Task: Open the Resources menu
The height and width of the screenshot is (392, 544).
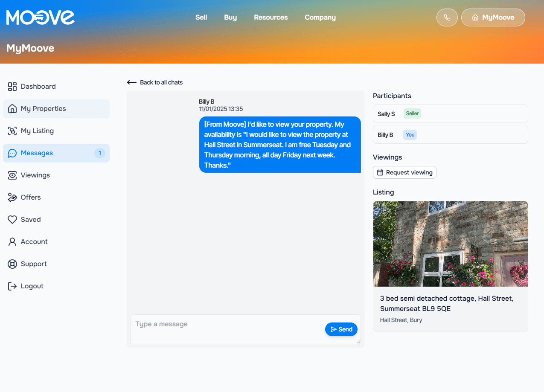Action: click(x=271, y=17)
